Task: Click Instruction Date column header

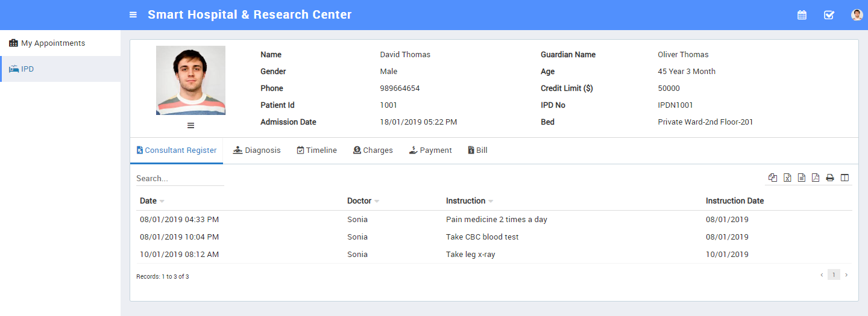Action: [x=735, y=201]
